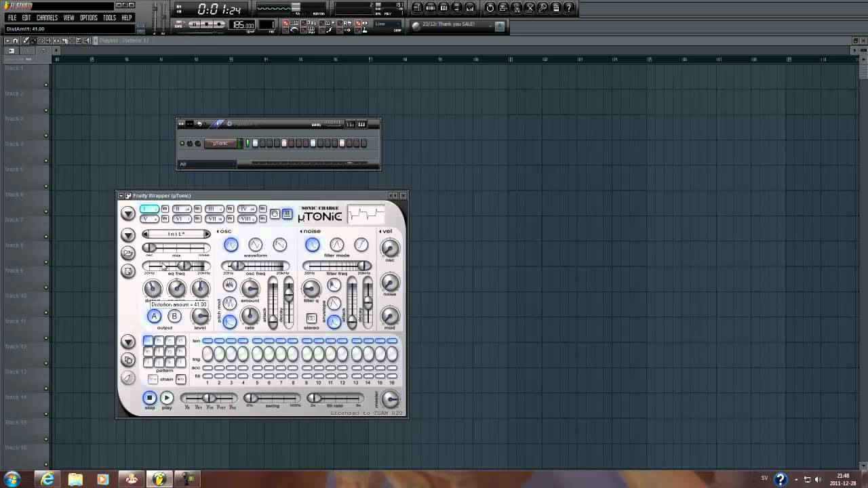Image resolution: width=868 pixels, height=488 pixels.
Task: Open the HELP menu
Action: [127, 18]
